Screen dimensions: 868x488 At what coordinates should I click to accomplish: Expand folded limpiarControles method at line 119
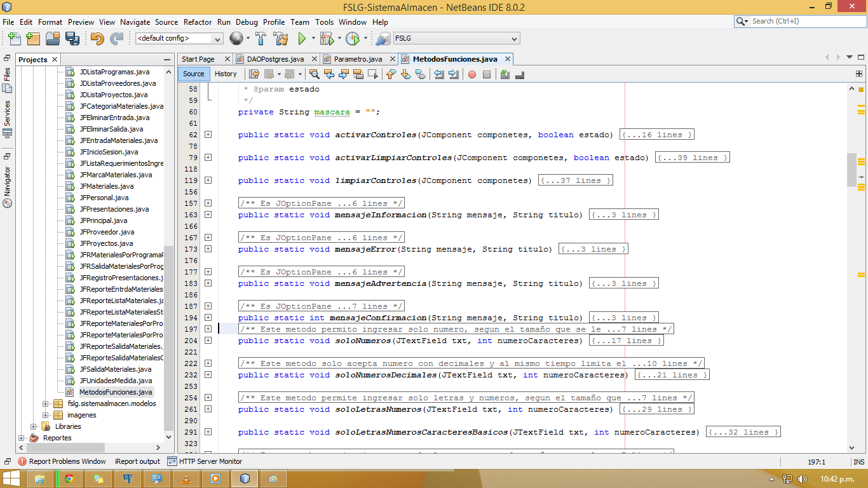click(x=208, y=180)
